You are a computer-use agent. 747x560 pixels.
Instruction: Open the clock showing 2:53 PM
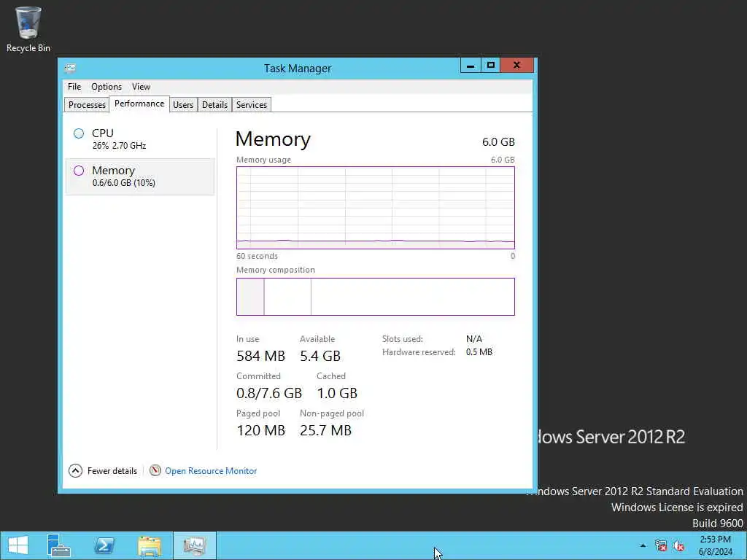coord(715,545)
